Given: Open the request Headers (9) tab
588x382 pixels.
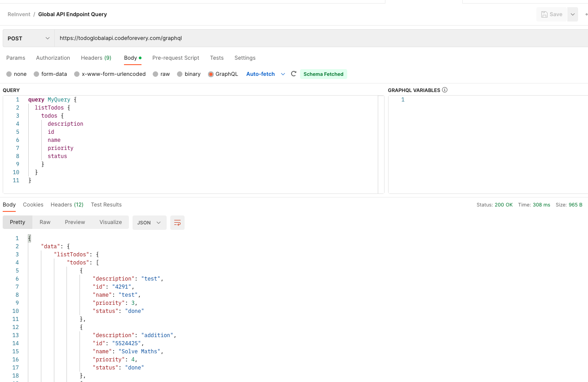Looking at the screenshot, I should point(96,58).
